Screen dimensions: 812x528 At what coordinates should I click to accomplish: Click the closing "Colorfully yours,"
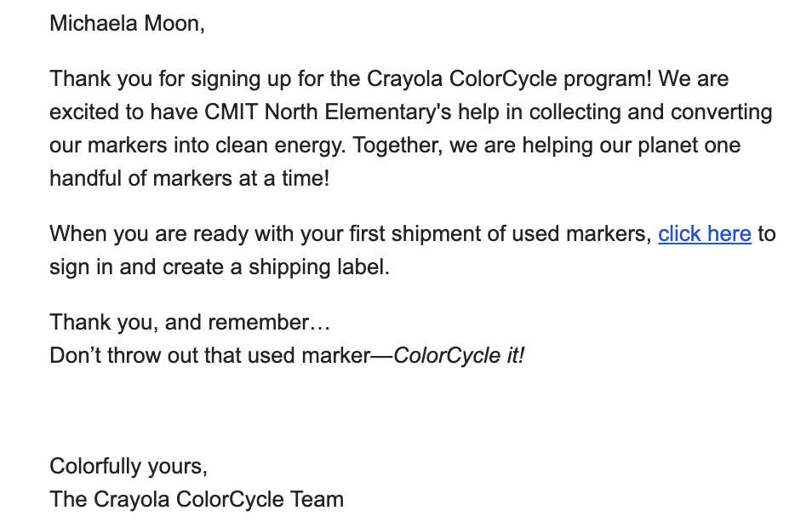(129, 467)
